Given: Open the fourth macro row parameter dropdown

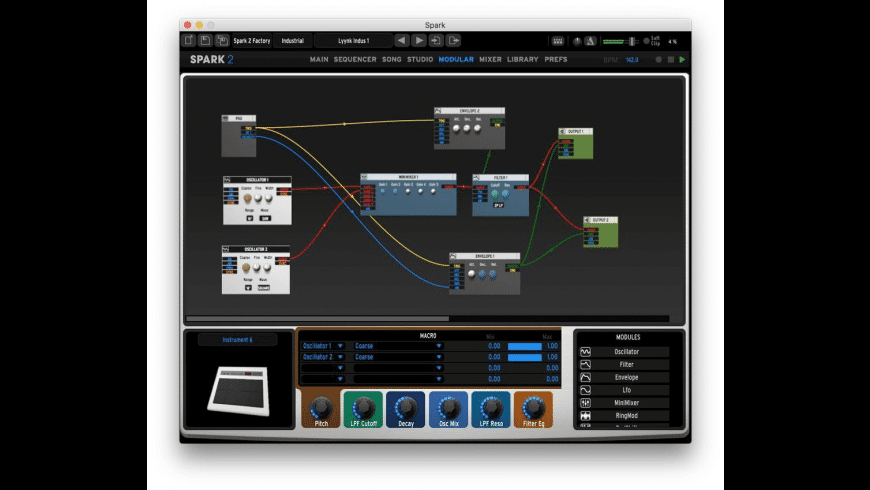Looking at the screenshot, I should click(398, 379).
